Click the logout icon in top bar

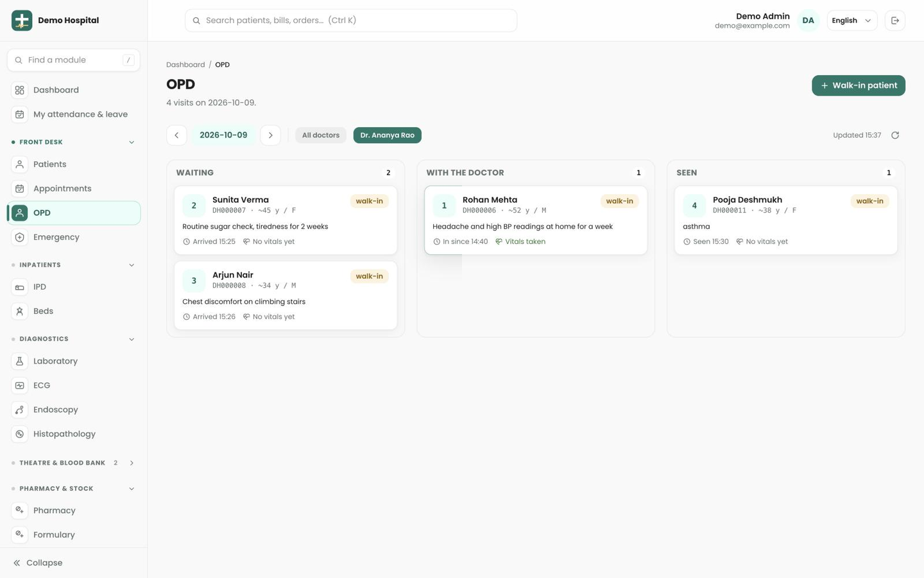(x=895, y=21)
